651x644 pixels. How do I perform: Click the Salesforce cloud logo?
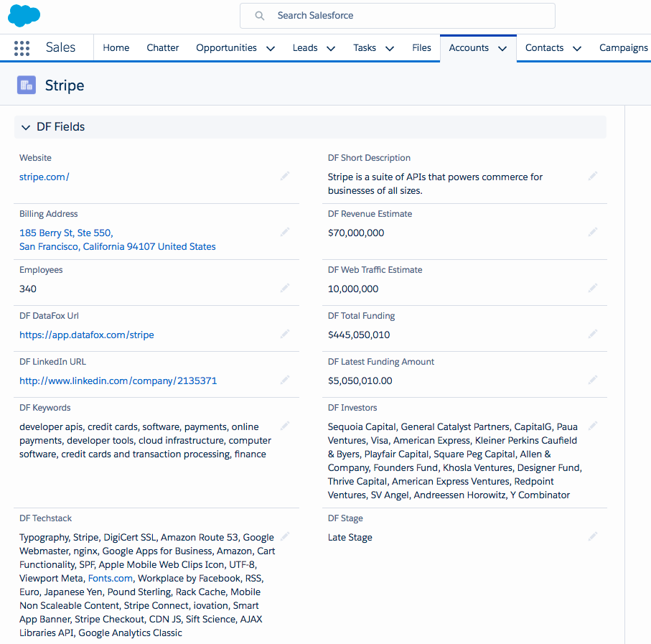24,15
